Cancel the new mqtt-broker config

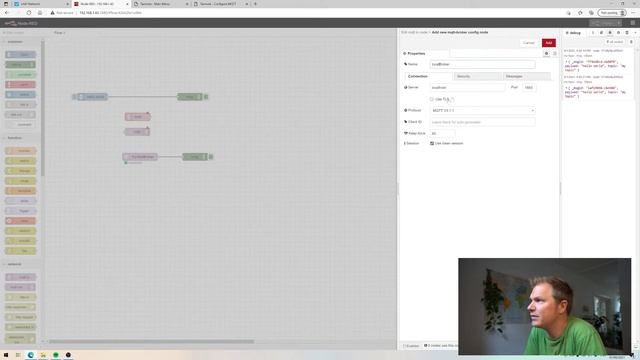tap(529, 43)
